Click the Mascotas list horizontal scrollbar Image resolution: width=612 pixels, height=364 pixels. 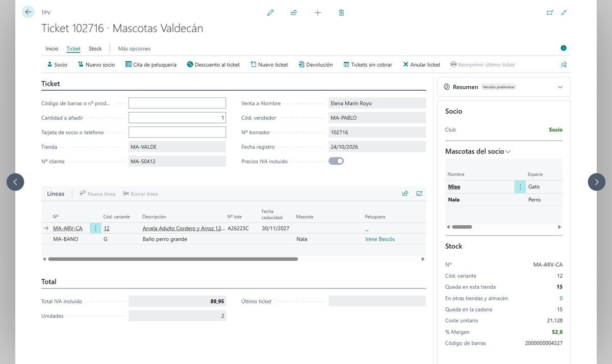(462, 227)
